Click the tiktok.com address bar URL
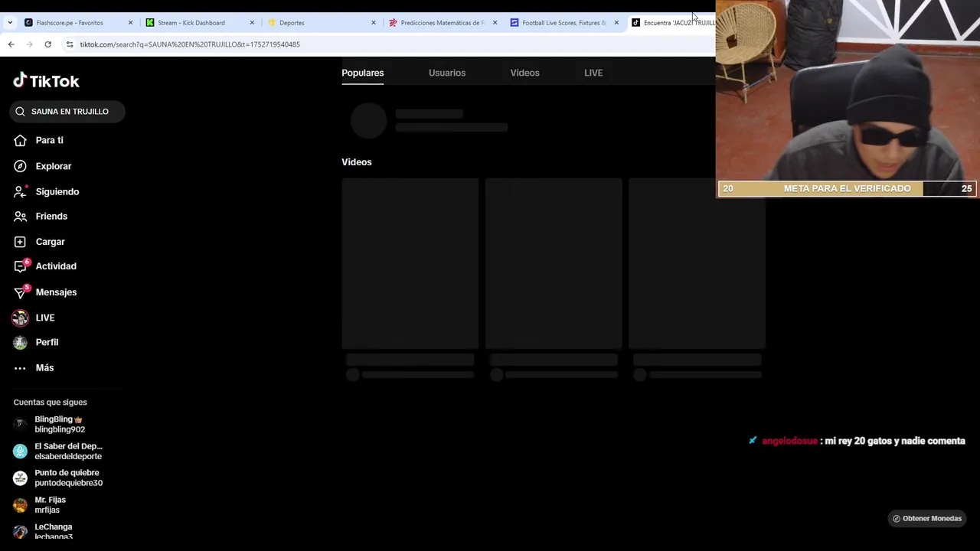The width and height of the screenshot is (980, 551). click(x=190, y=44)
